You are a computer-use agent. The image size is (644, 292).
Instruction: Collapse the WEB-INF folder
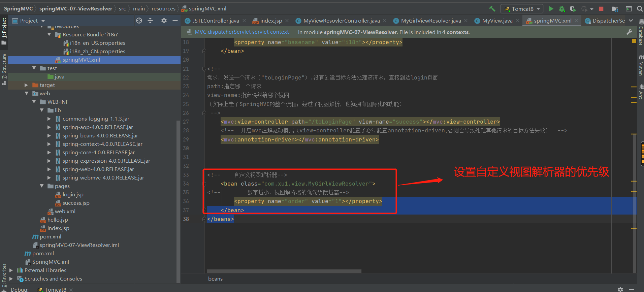[34, 102]
